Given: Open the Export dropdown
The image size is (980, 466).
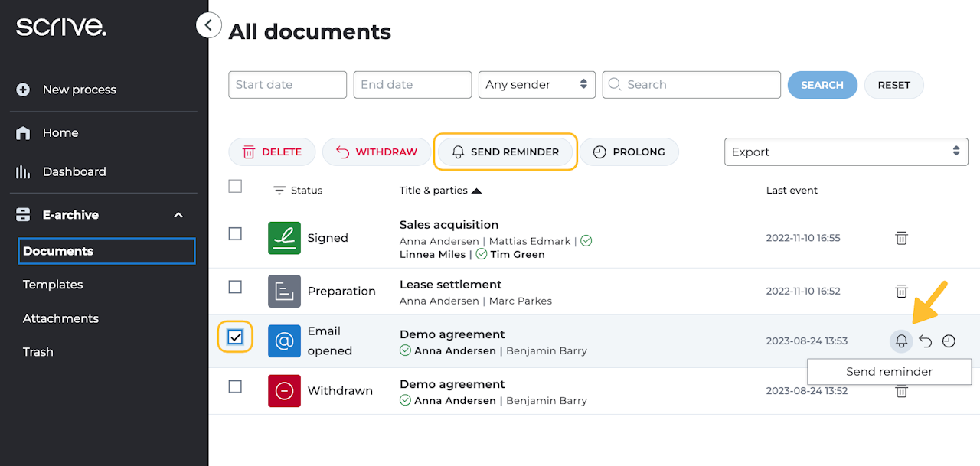Looking at the screenshot, I should [845, 152].
